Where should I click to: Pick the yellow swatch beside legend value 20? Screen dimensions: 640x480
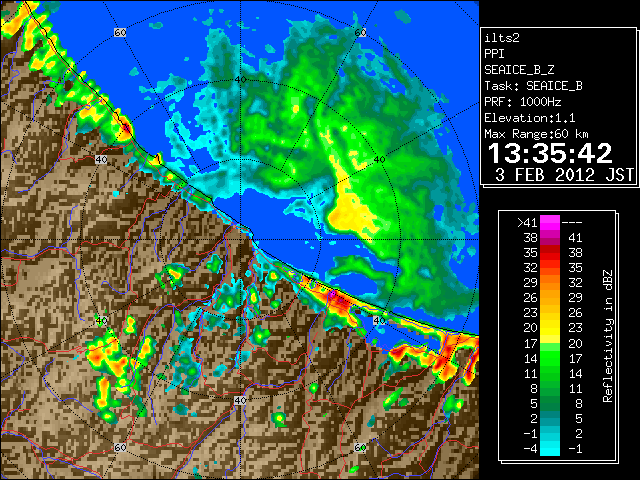coord(550,328)
